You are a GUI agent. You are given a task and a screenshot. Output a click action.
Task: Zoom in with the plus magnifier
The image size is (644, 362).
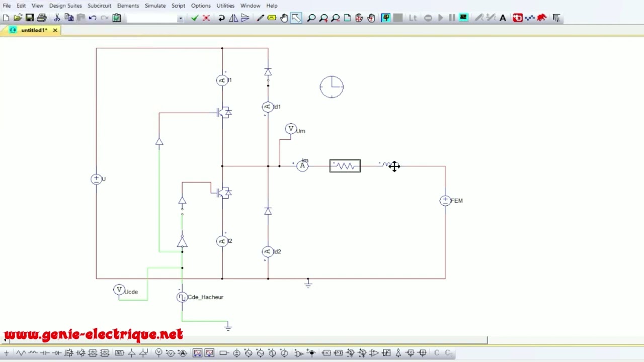pyautogui.click(x=324, y=18)
